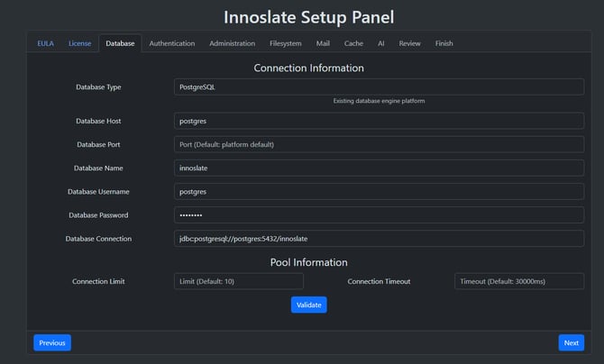Switch to the License tab

[79, 43]
